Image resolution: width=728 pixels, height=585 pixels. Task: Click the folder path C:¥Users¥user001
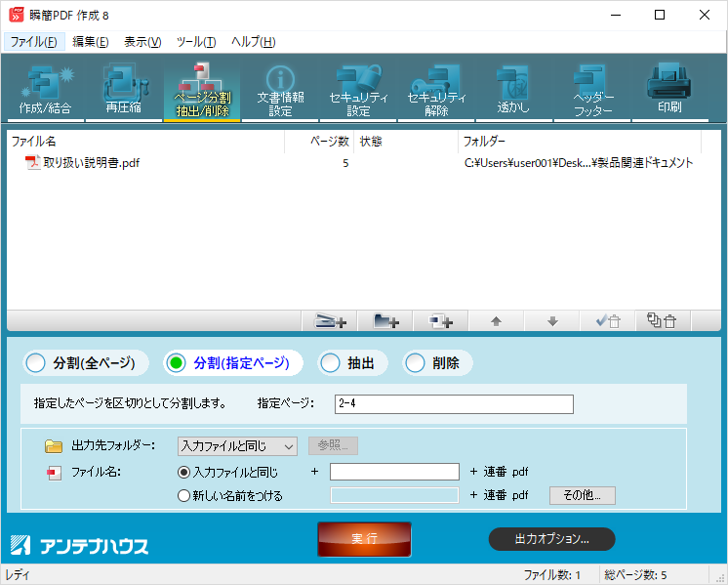pos(579,163)
